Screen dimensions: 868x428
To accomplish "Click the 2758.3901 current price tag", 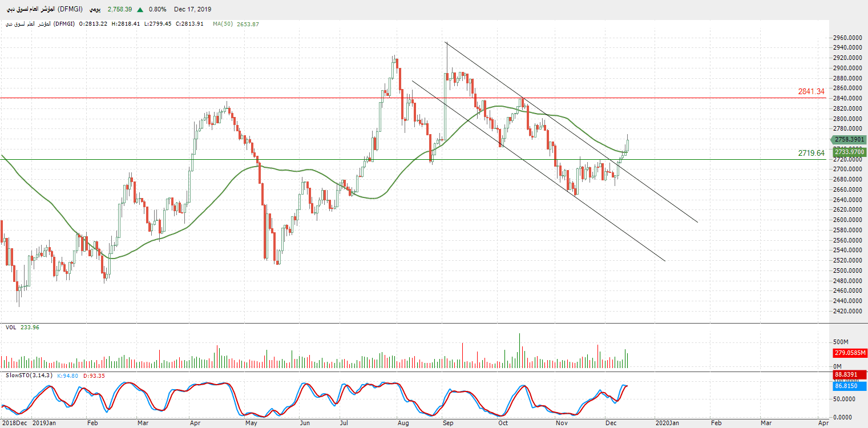I will click(849, 139).
